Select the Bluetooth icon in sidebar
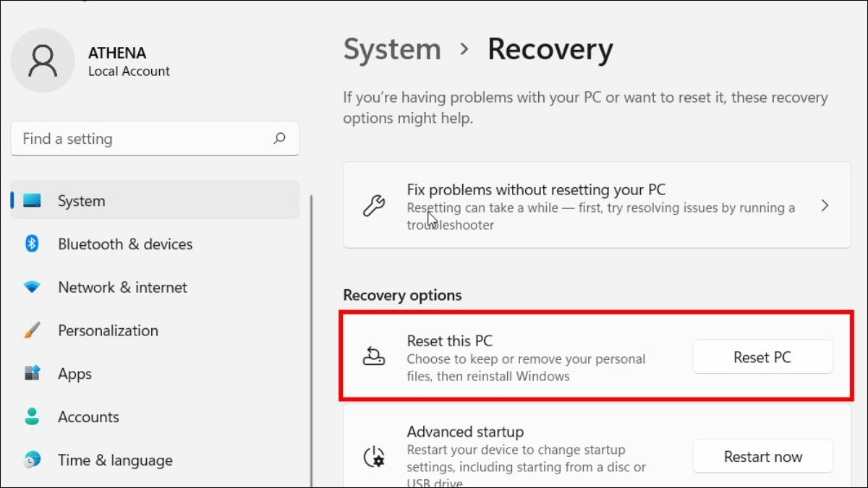 [x=32, y=244]
